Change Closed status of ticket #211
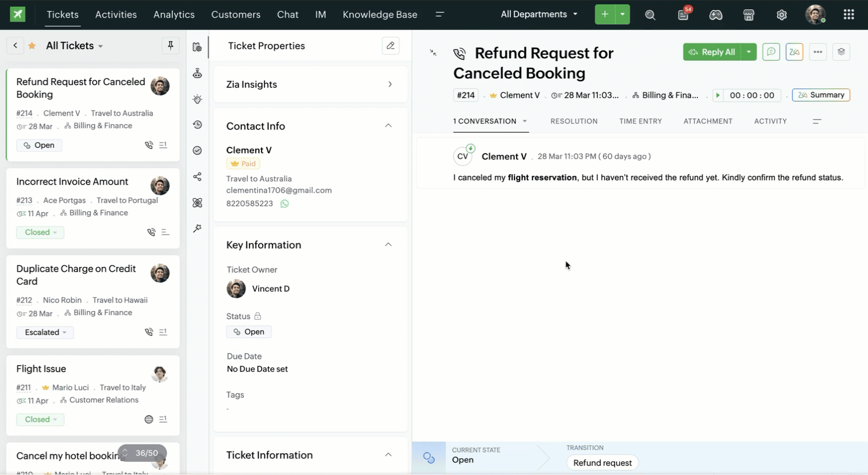The width and height of the screenshot is (868, 475). 40,419
